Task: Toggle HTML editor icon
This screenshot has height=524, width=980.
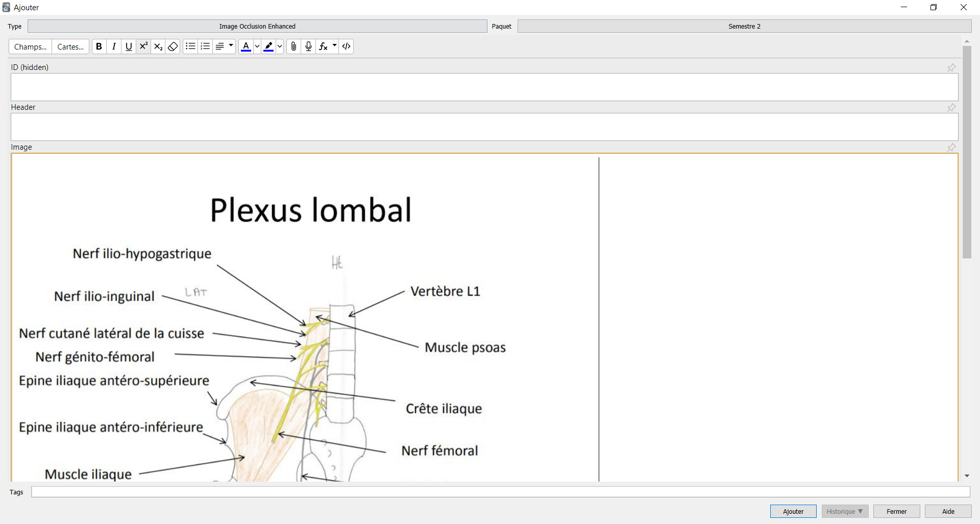Action: tap(347, 46)
